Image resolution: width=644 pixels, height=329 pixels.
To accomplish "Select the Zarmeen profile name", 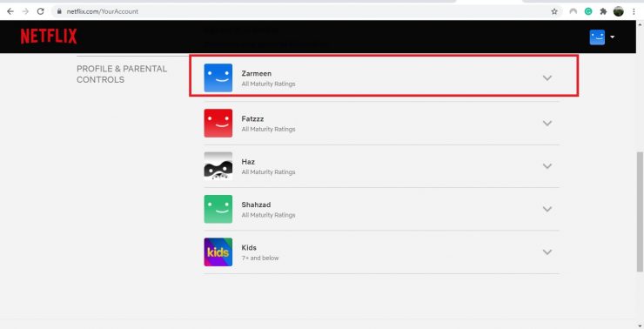I will pos(256,73).
